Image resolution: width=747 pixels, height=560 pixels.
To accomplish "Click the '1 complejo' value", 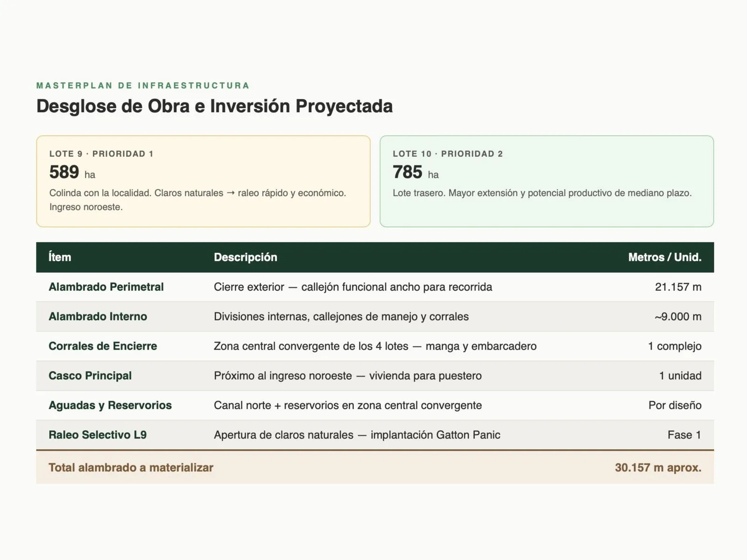I will (x=675, y=346).
